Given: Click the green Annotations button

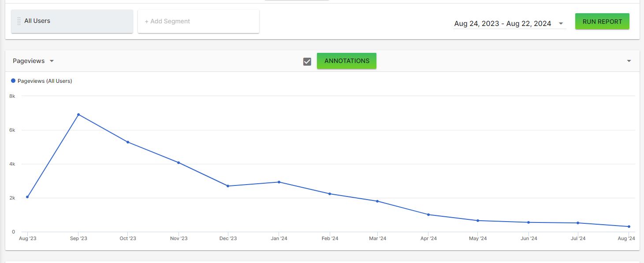Looking at the screenshot, I should 346,61.
